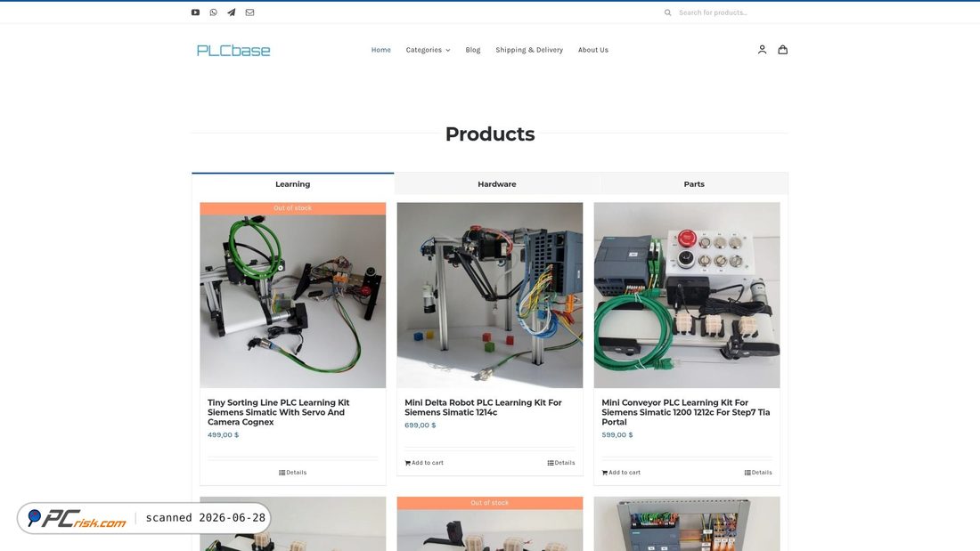Expand the Categories dropdown menu
The height and width of the screenshot is (551, 980).
(x=428, y=50)
